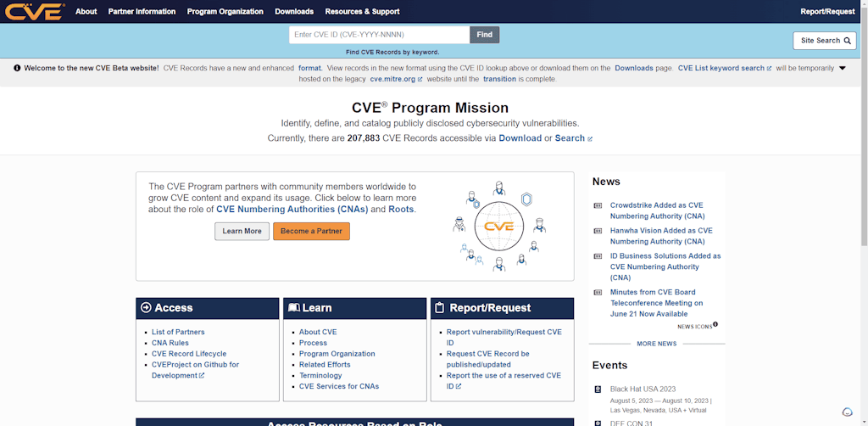Click the 207,883 record count text

coord(363,138)
